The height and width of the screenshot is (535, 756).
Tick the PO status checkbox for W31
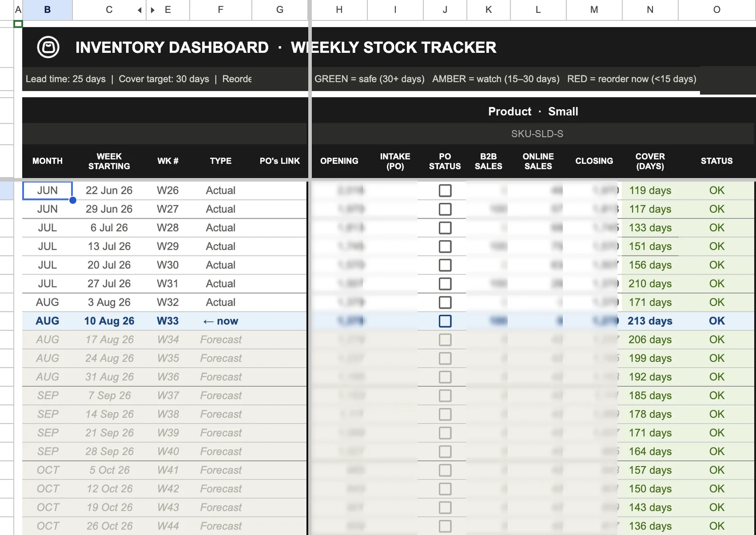click(x=445, y=284)
